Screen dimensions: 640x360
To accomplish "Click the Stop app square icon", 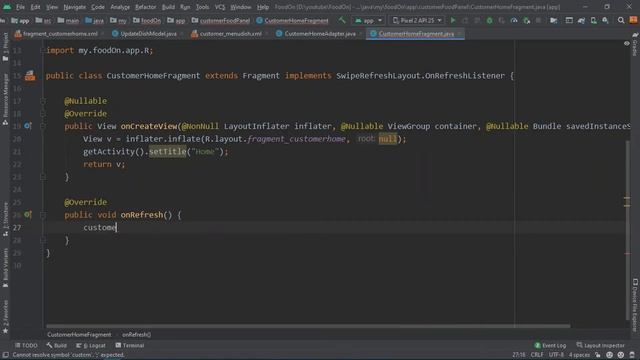I will click(x=538, y=20).
